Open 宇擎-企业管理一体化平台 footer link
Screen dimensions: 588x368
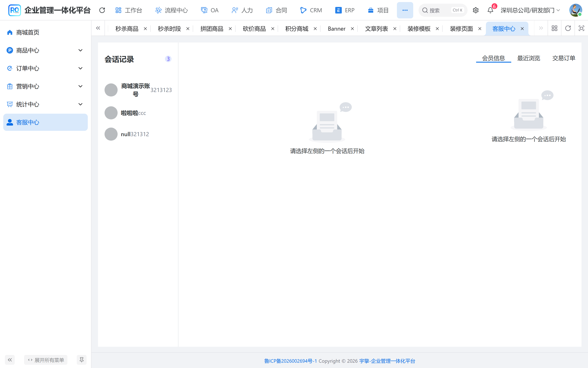(x=387, y=361)
